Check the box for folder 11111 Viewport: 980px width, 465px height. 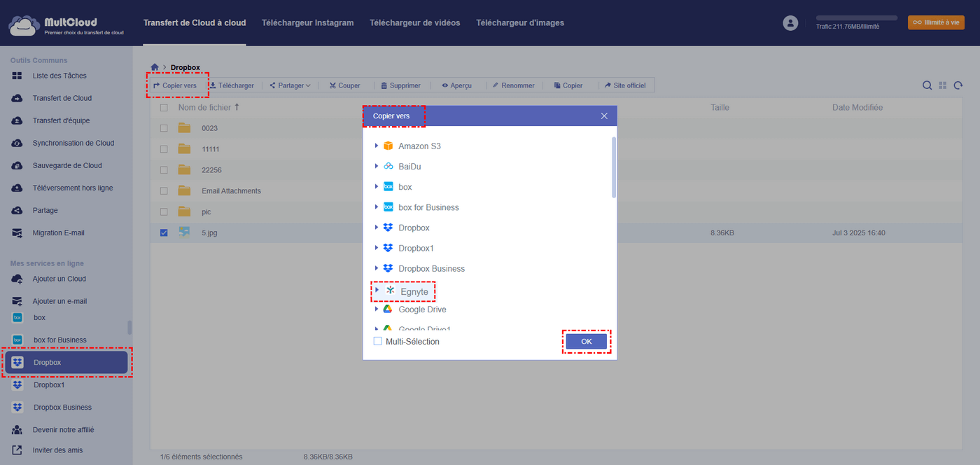pos(164,149)
